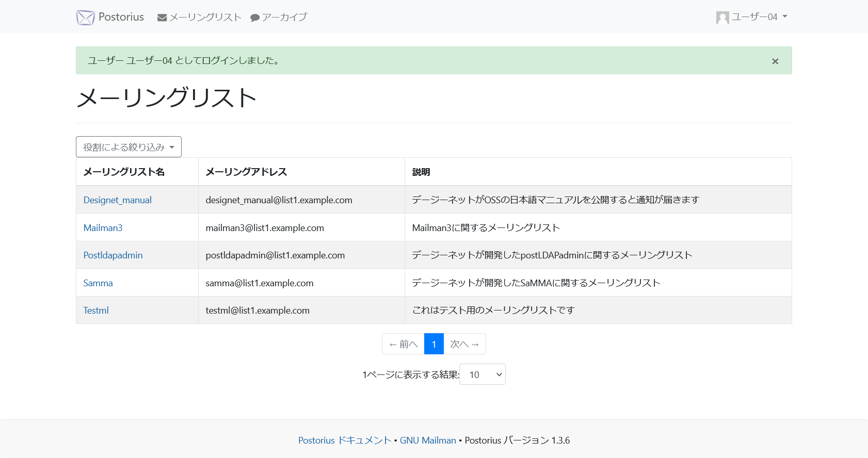Click the login message ユーザー04 としてログインしました
Screen dimensions: 868x458
click(x=184, y=60)
